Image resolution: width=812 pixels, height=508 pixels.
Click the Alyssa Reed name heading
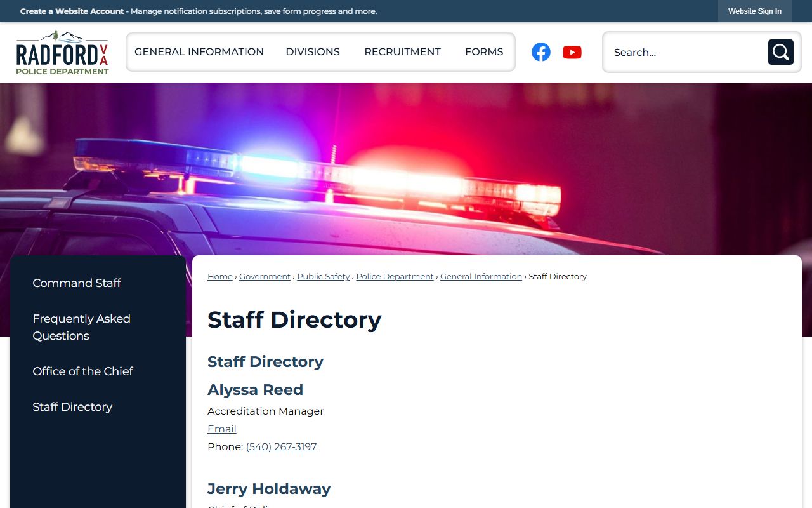(x=256, y=390)
